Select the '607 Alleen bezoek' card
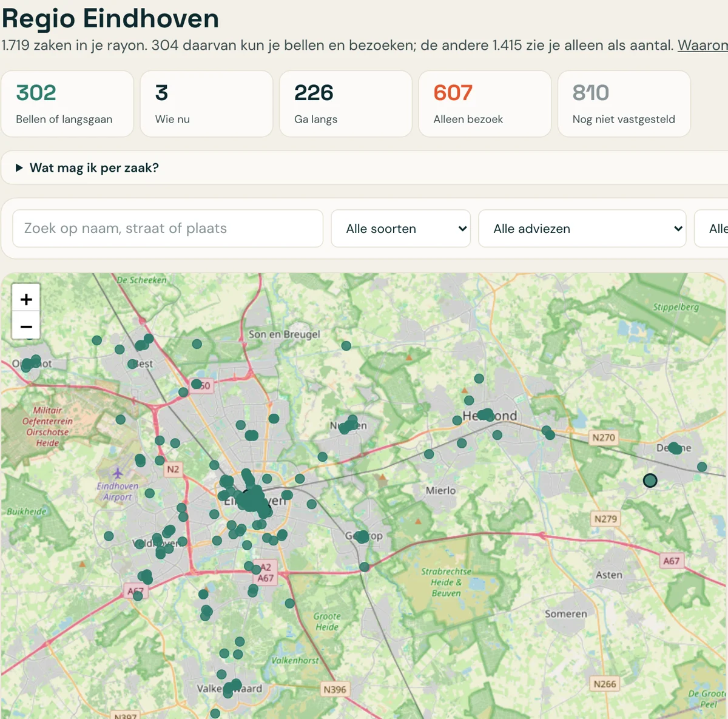Screen dimensions: 728x719 click(485, 104)
